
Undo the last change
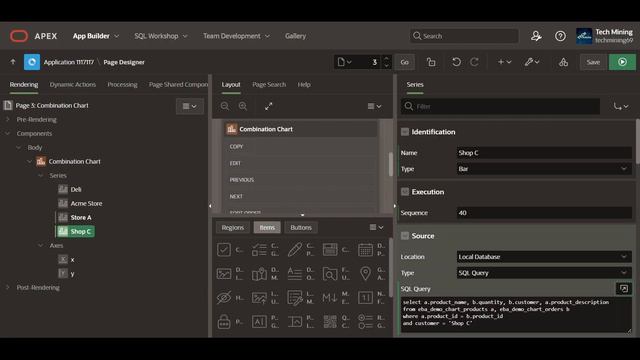pos(456,62)
